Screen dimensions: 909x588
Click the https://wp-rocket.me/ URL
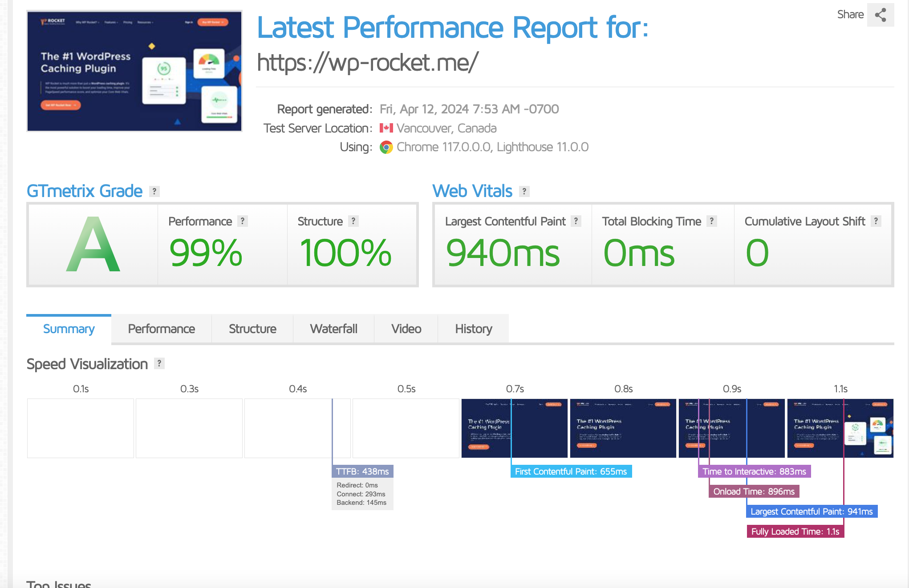click(x=368, y=62)
